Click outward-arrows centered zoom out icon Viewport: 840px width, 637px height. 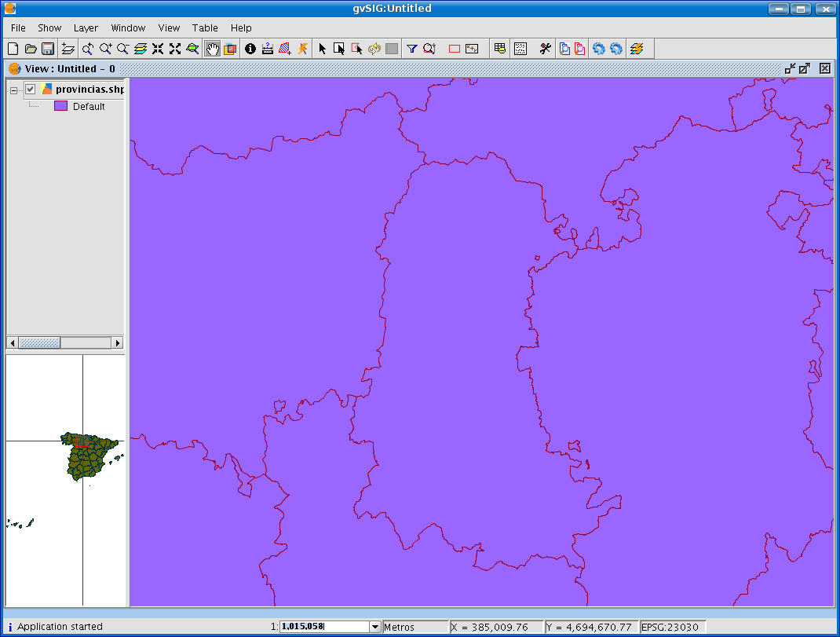click(175, 49)
